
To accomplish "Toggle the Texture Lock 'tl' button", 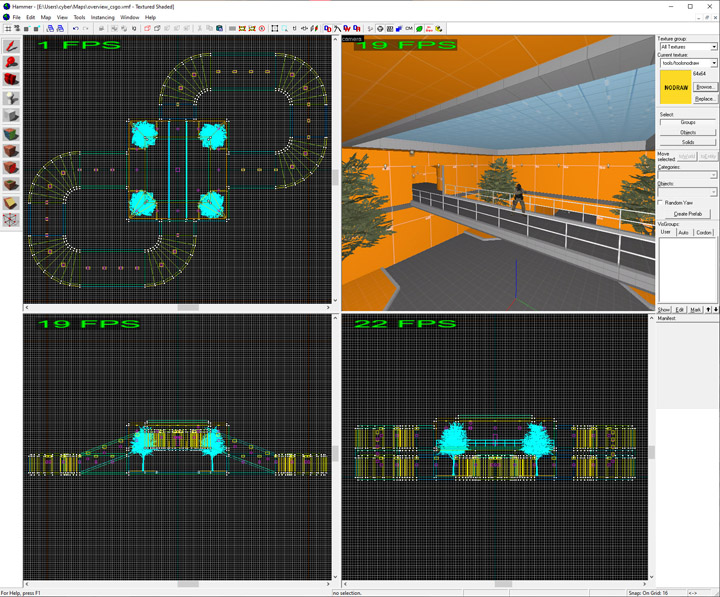I will tap(294, 28).
